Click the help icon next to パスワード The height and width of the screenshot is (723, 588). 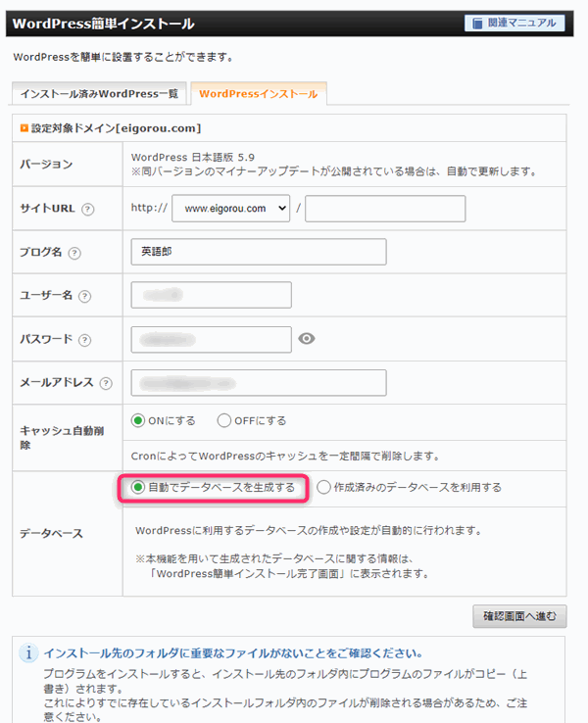tap(84, 340)
